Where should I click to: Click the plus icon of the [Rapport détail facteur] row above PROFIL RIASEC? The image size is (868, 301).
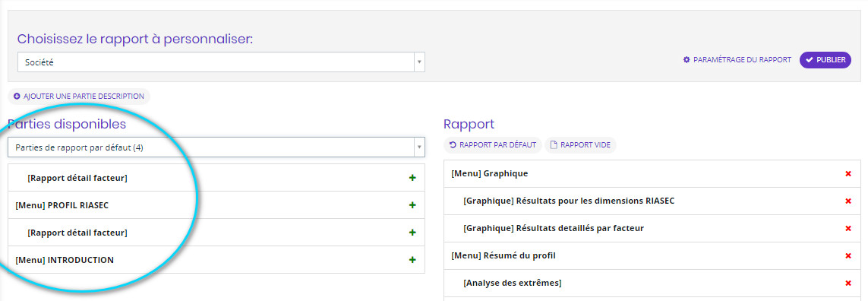click(412, 178)
